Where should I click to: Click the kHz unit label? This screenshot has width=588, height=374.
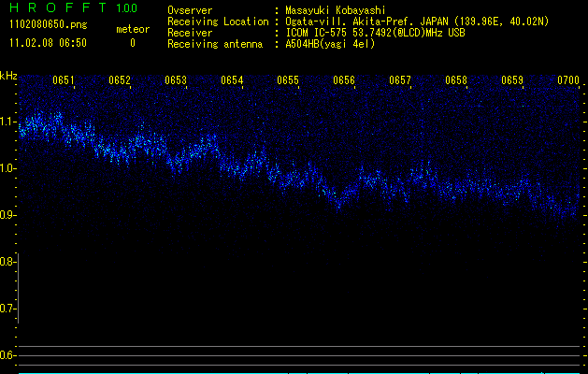8,76
